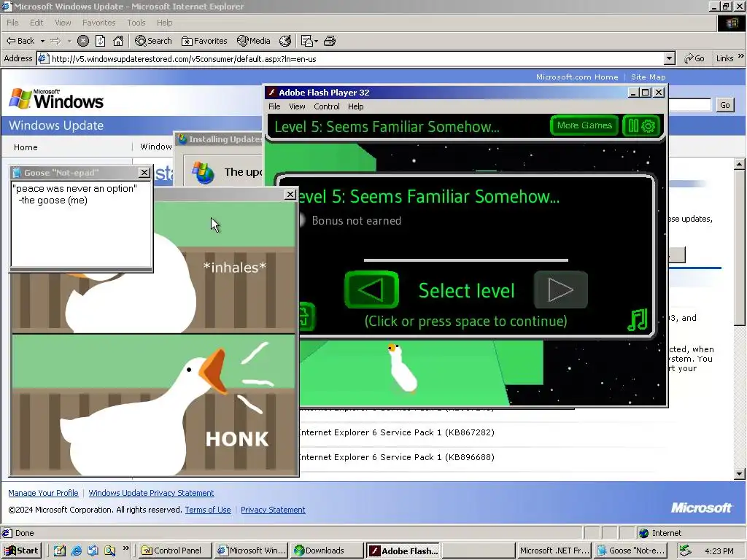The width and height of the screenshot is (747, 560).
Task: Click the system tray network icon
Action: point(685,551)
